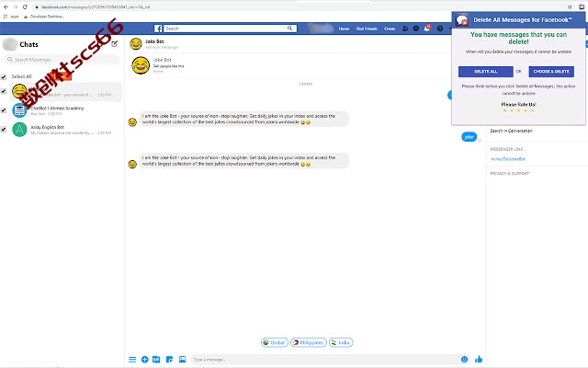588x368 pixels.
Task: Go to Home in Facebook navbar
Action: pyautogui.click(x=344, y=29)
